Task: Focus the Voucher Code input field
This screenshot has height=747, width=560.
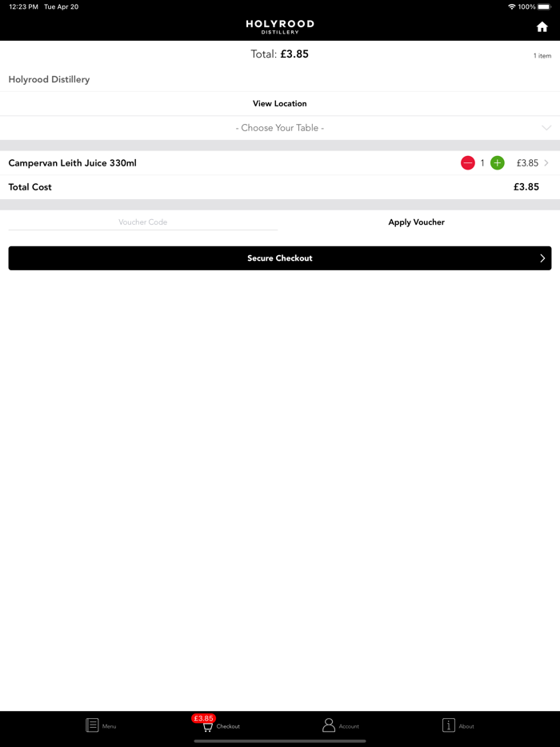Action: point(143,222)
